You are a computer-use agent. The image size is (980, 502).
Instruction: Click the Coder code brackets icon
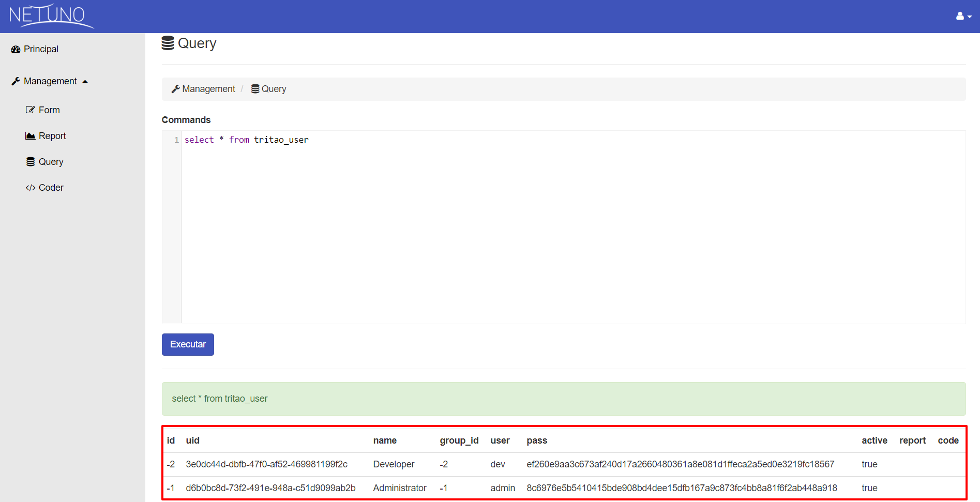(31, 188)
